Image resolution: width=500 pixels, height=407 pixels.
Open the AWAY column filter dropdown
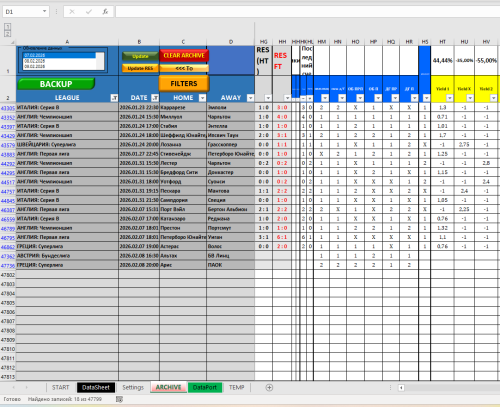(x=250, y=98)
